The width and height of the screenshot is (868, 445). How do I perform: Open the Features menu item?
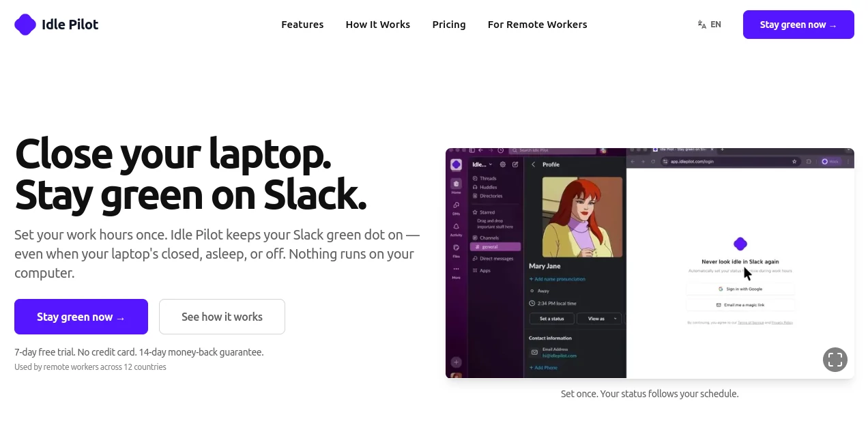pyautogui.click(x=302, y=25)
